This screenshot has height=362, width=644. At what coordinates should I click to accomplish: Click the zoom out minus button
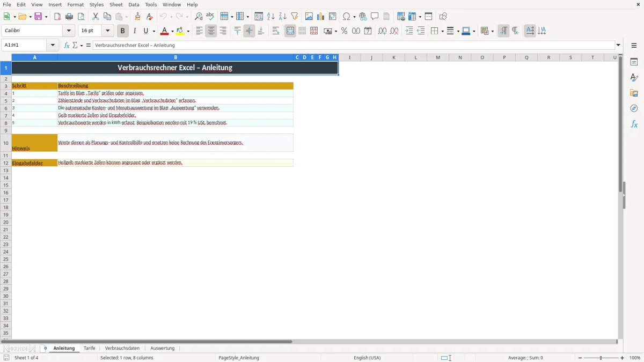point(580,358)
